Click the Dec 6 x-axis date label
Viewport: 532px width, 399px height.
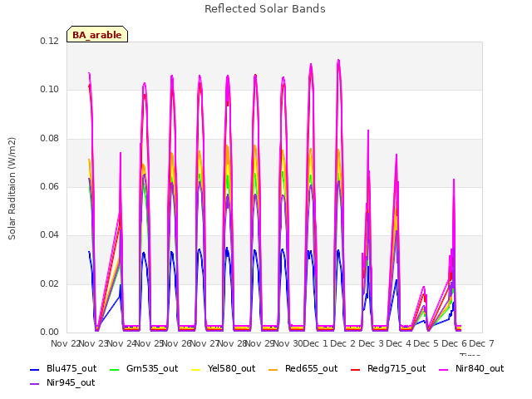455,343
